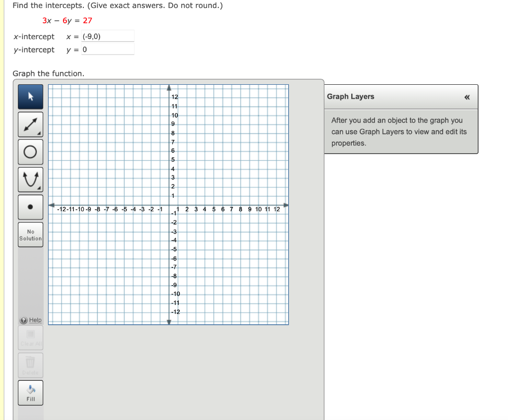Screen dimensions: 508x420
Task: Deselect the highlighted arrow tool
Action: (x=30, y=96)
